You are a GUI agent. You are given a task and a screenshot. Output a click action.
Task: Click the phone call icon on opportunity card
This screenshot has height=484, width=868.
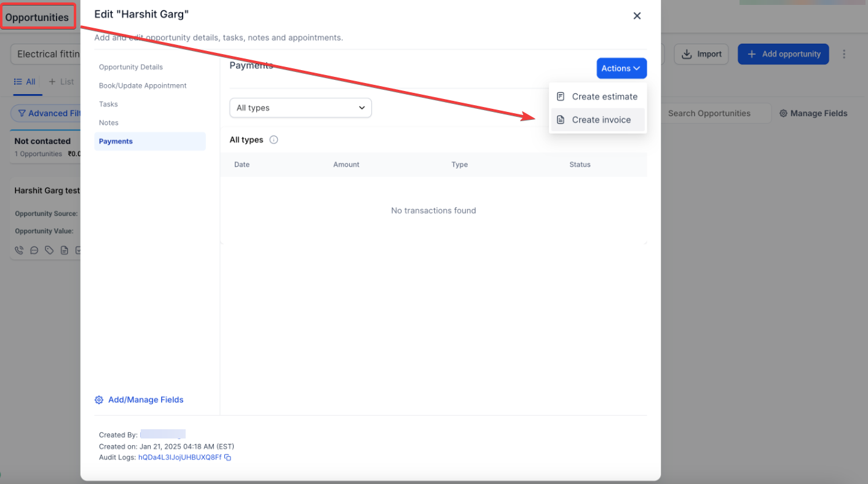point(19,250)
